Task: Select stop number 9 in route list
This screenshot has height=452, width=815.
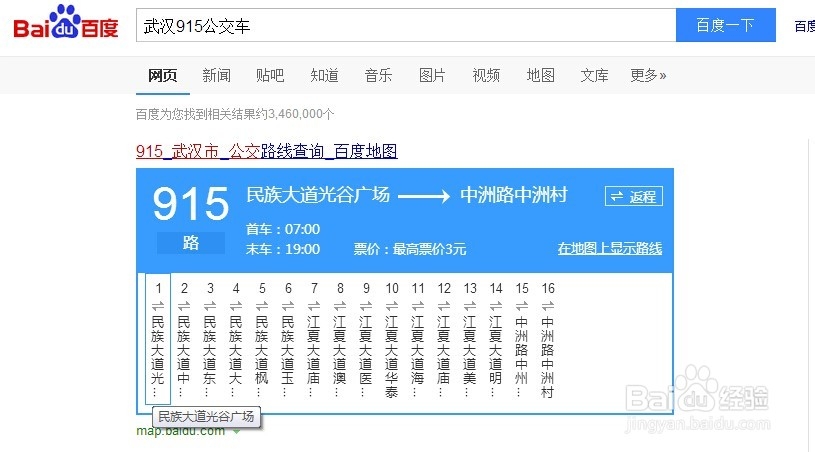Action: [x=366, y=339]
